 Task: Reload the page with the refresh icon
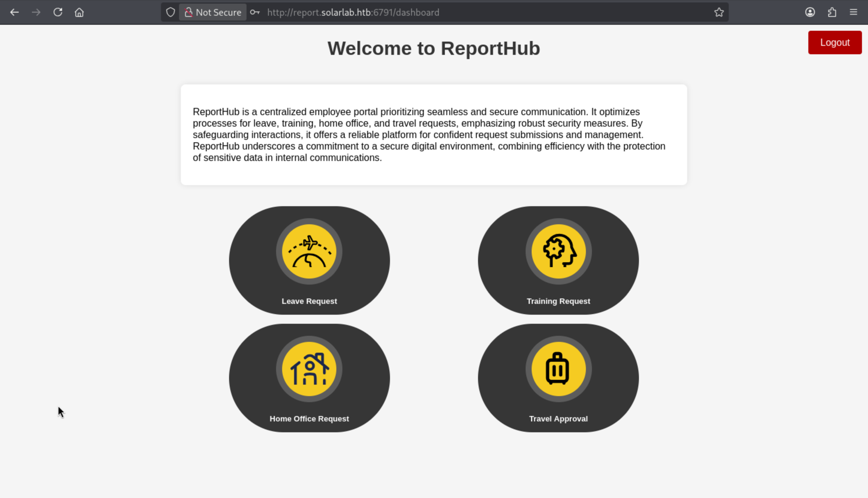tap(58, 12)
